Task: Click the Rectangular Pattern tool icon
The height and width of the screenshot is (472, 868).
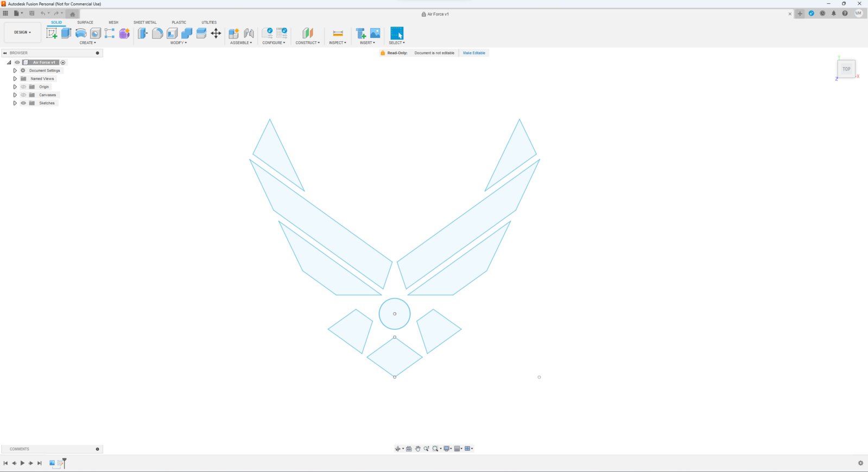Action: pyautogui.click(x=110, y=33)
